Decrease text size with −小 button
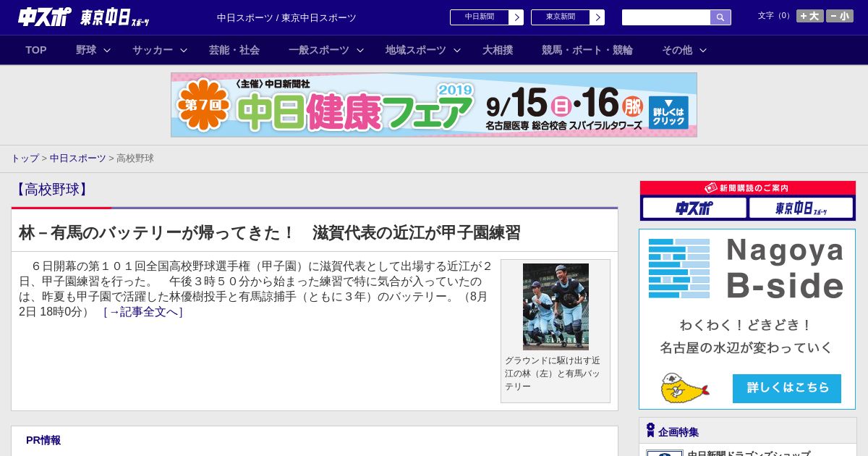Image resolution: width=868 pixels, height=456 pixels. 840,16
